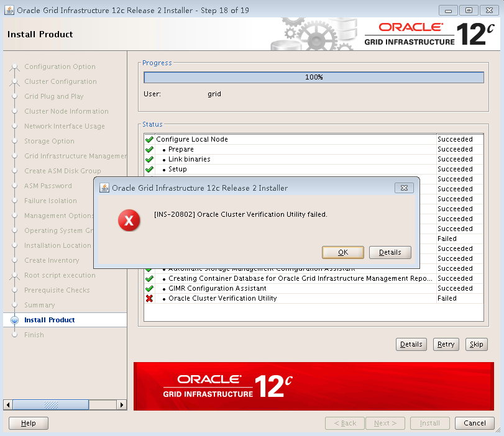
Task: Click the Setup row label
Action: 178,169
